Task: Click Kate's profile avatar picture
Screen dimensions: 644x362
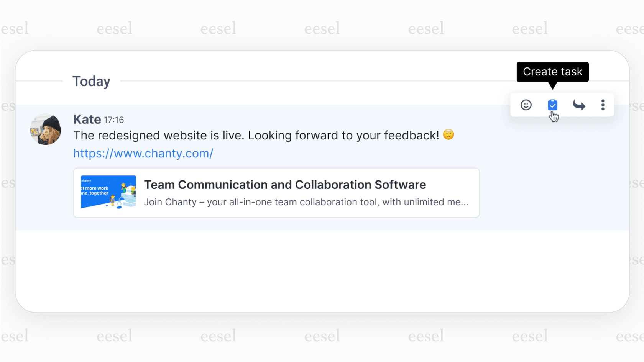Action: pyautogui.click(x=45, y=129)
